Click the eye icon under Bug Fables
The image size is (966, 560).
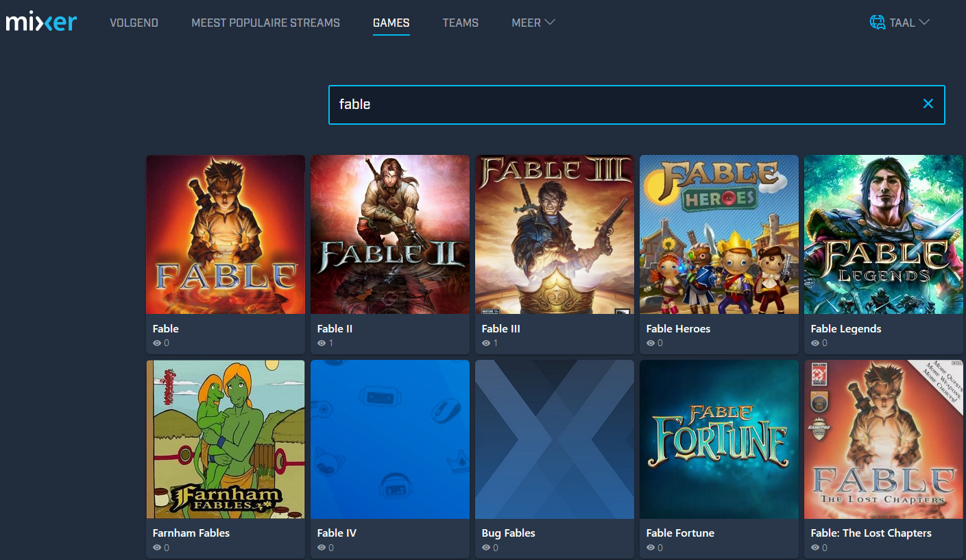click(486, 548)
